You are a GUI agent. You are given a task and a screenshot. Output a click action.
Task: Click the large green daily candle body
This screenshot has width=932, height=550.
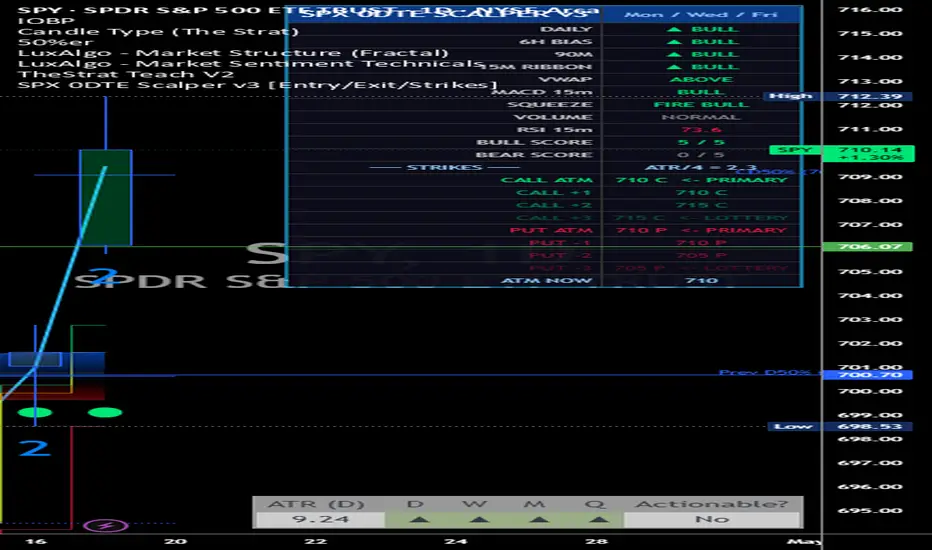[x=106, y=197]
